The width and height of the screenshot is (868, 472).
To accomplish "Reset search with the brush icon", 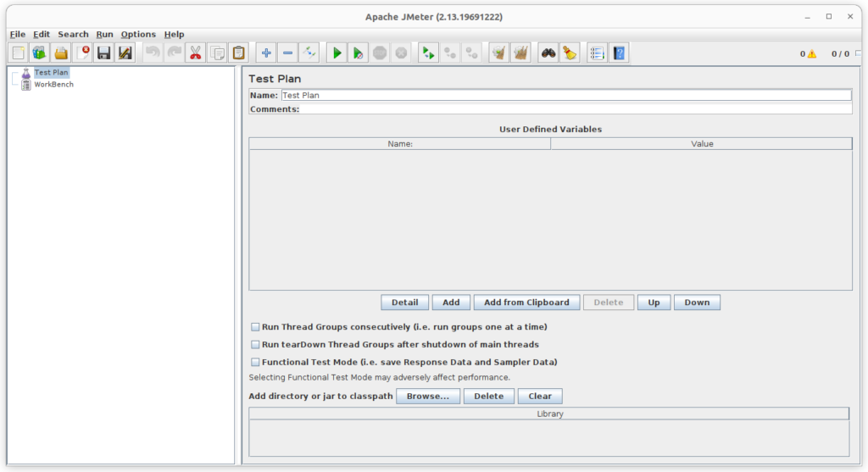I will (570, 53).
